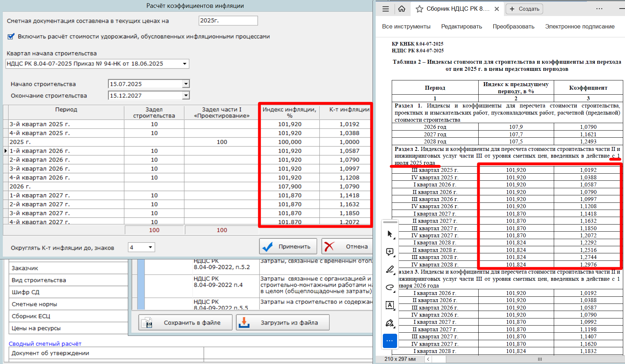Open Acrobat more options ellipsis at top

click(599, 9)
